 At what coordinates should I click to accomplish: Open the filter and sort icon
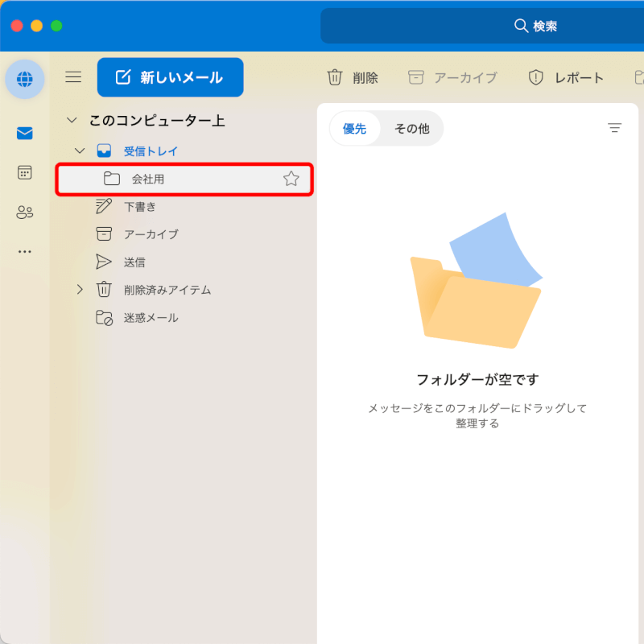pos(614,128)
